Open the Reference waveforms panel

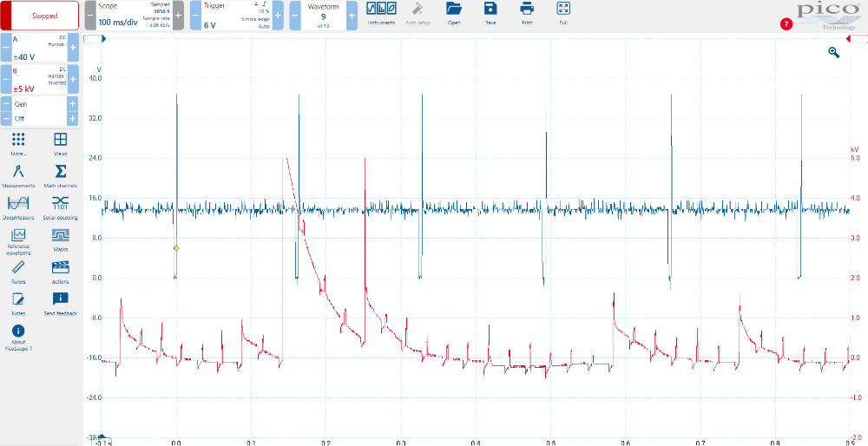17,240
